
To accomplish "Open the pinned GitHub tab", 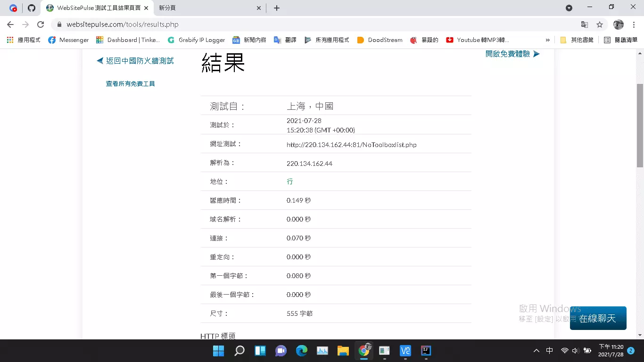I will click(x=32, y=8).
